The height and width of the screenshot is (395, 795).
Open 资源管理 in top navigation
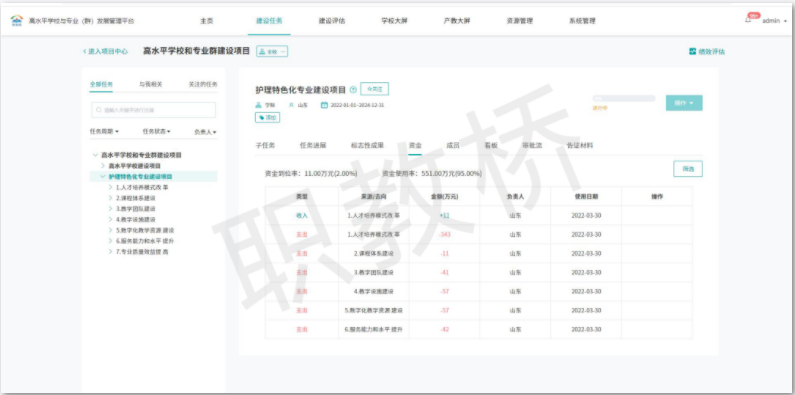tap(520, 21)
